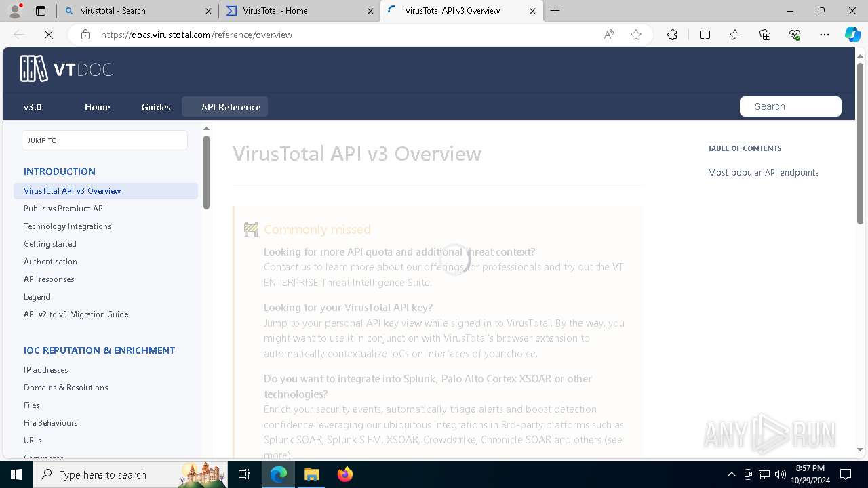View site information lock icon
868x488 pixels.
85,35
